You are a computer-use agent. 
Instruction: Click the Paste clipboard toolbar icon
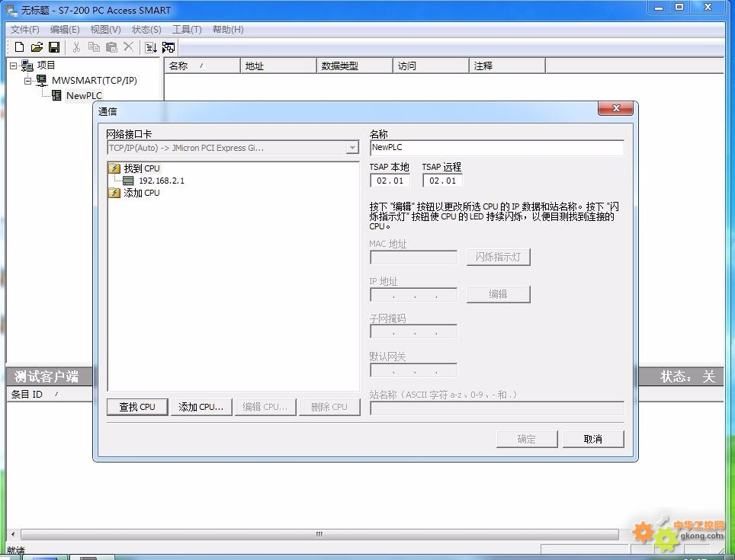[111, 46]
